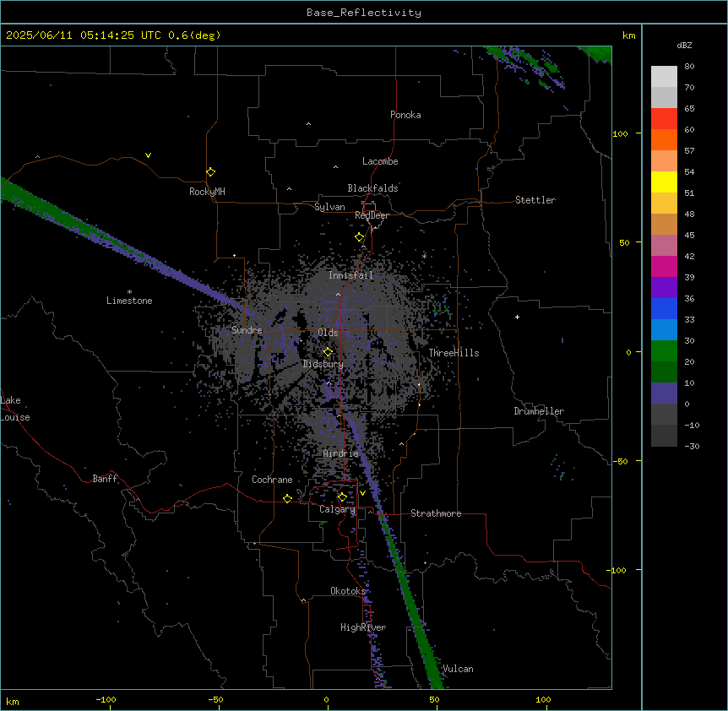Click the -100 tick on bottom axis
The width and height of the screenshot is (728, 711).
point(106,699)
